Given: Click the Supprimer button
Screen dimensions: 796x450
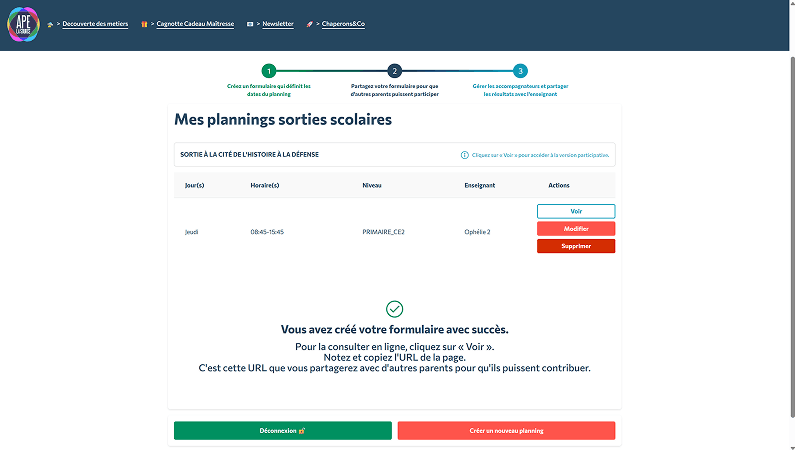Looking at the screenshot, I should (x=576, y=246).
